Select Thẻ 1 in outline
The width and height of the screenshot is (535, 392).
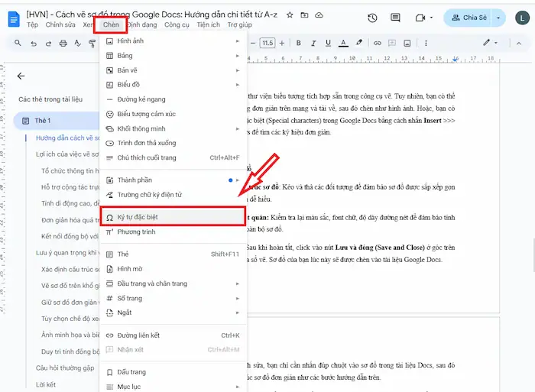(x=57, y=121)
